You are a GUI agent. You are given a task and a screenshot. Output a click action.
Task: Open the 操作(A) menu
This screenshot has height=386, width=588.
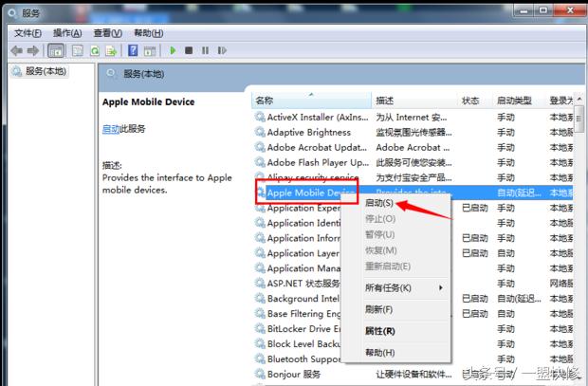pos(67,33)
